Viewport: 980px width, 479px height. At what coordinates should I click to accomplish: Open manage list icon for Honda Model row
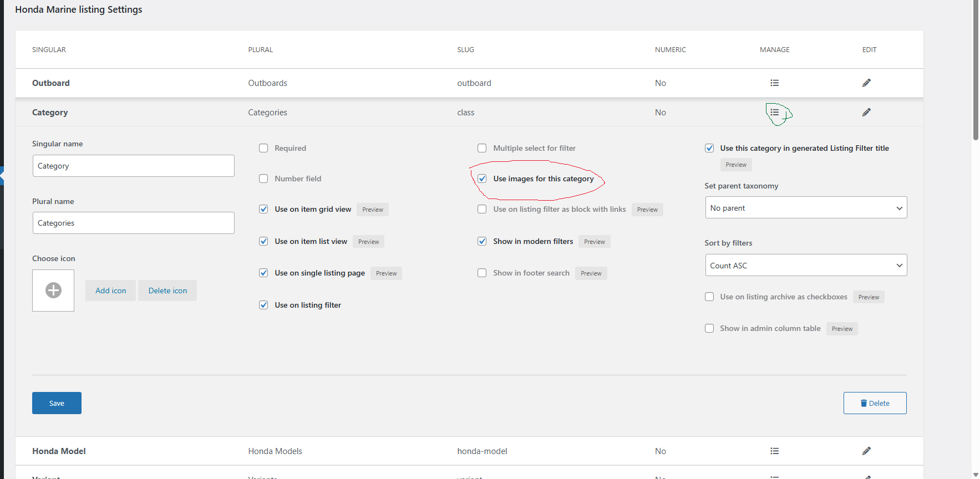774,451
